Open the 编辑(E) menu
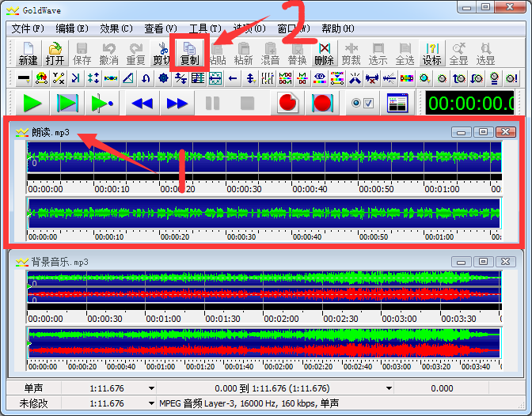 tap(72, 28)
